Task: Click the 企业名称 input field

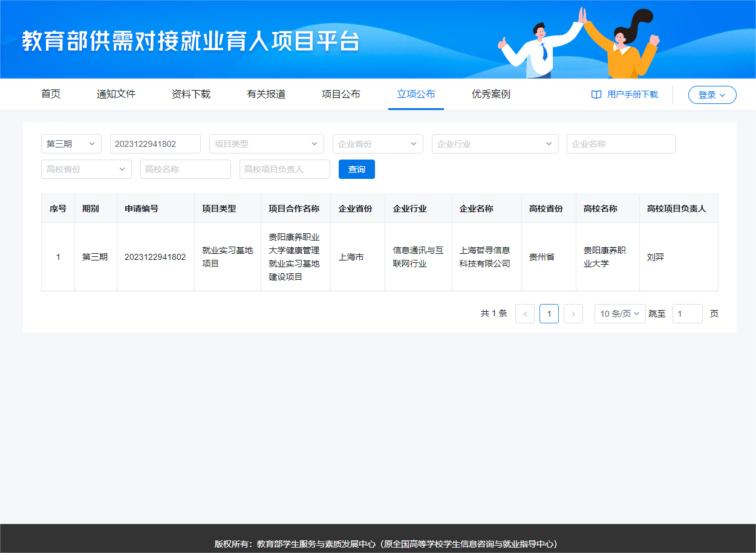Action: (x=621, y=144)
